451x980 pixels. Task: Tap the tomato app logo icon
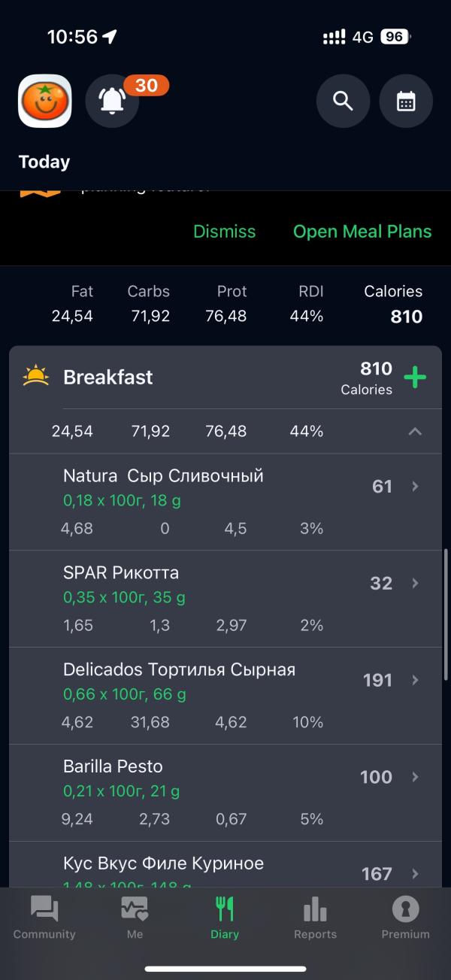45,101
